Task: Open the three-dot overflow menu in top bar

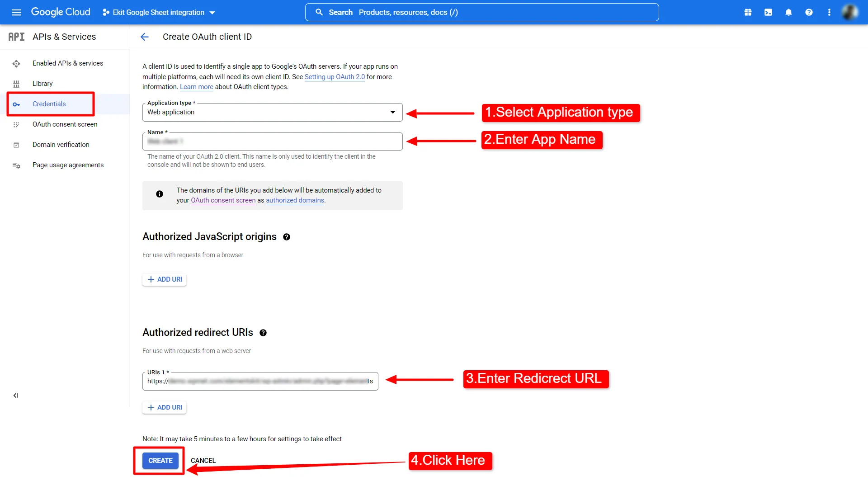Action: [829, 12]
